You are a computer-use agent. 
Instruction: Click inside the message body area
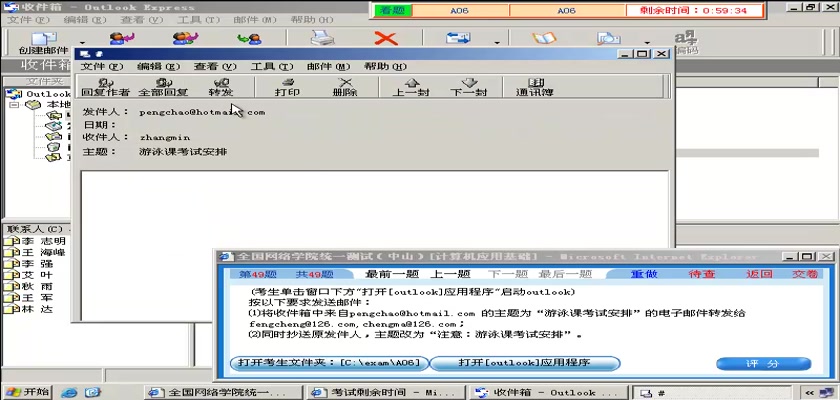(375, 244)
